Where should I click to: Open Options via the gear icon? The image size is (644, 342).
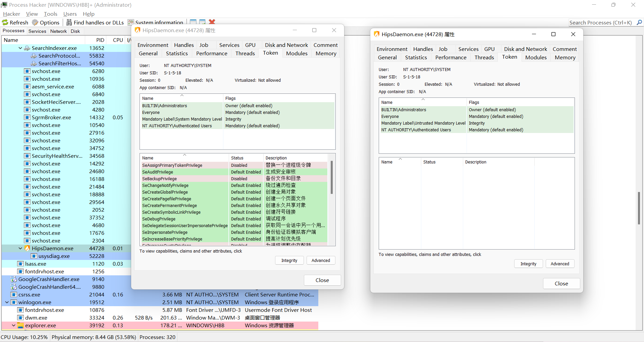point(35,22)
